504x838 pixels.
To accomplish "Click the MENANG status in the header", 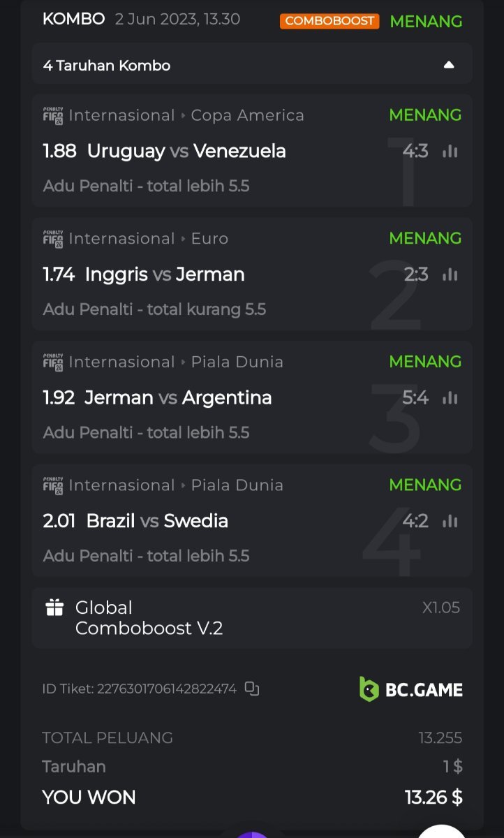I will (x=426, y=21).
